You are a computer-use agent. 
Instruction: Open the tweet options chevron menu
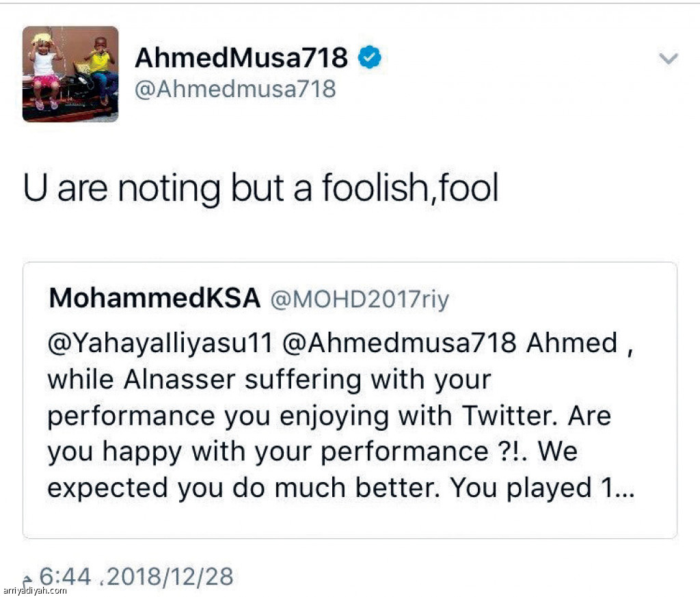[x=668, y=59]
